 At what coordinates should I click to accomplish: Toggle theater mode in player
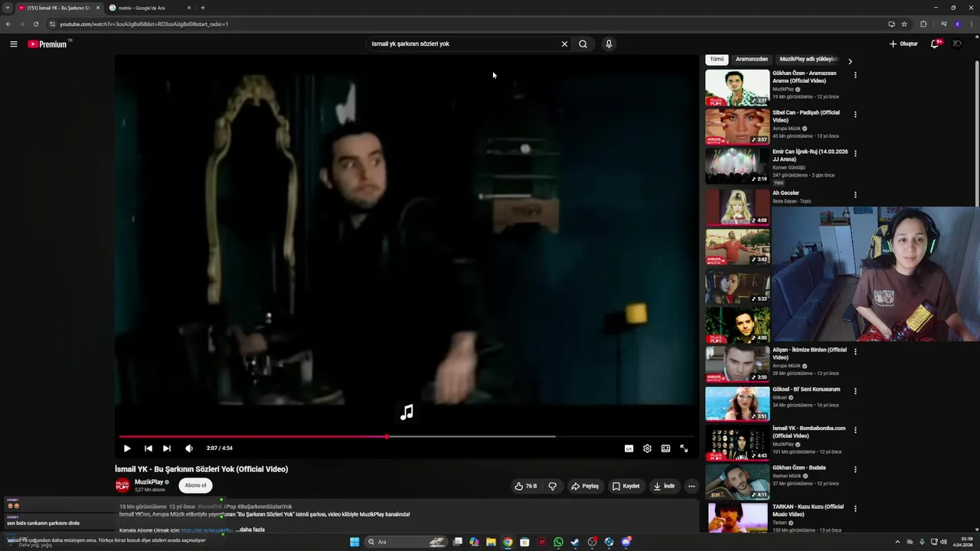coord(665,448)
